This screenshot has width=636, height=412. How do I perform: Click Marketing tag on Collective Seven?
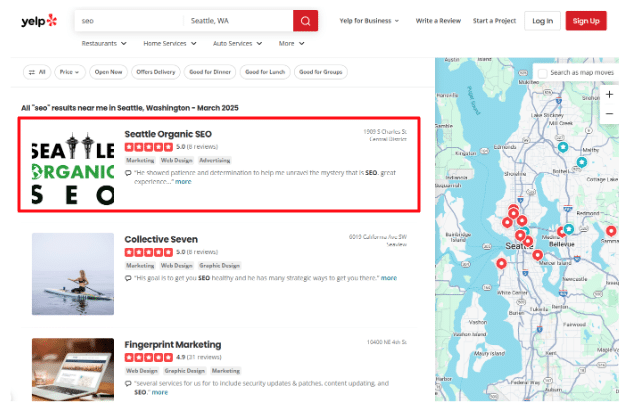tap(140, 266)
